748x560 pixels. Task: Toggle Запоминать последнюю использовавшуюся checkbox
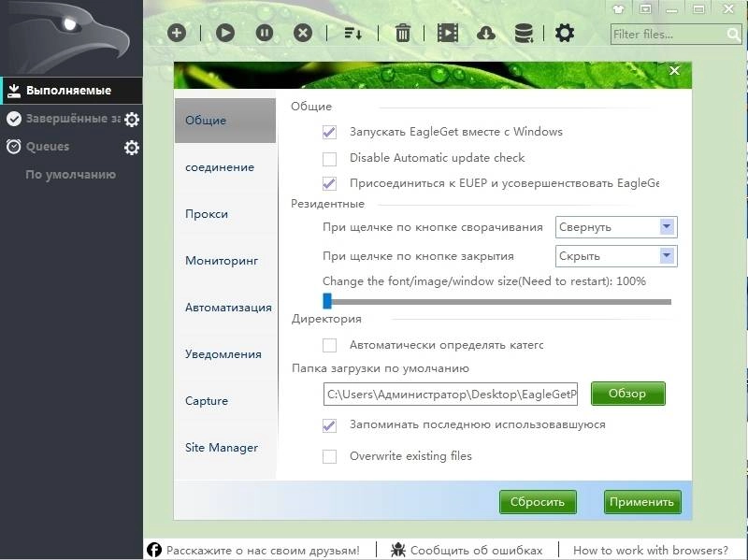pyautogui.click(x=330, y=425)
